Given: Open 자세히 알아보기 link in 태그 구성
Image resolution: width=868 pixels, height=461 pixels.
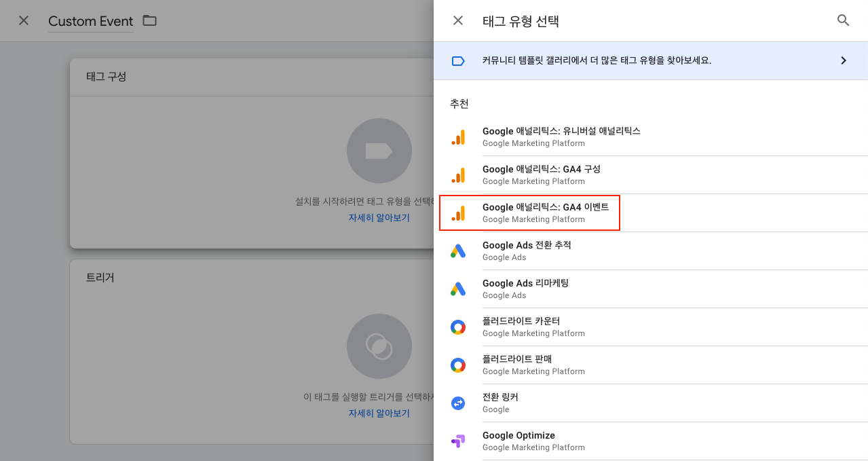Looking at the screenshot, I should click(379, 218).
